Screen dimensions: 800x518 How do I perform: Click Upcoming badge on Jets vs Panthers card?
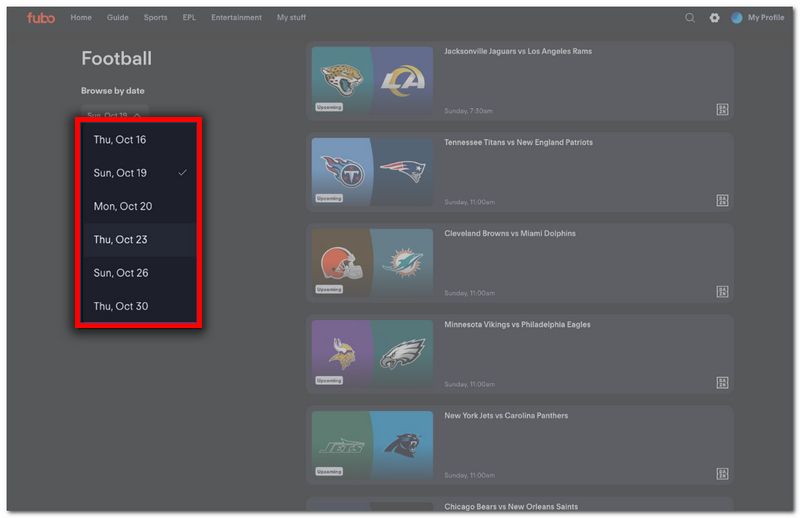click(x=329, y=472)
